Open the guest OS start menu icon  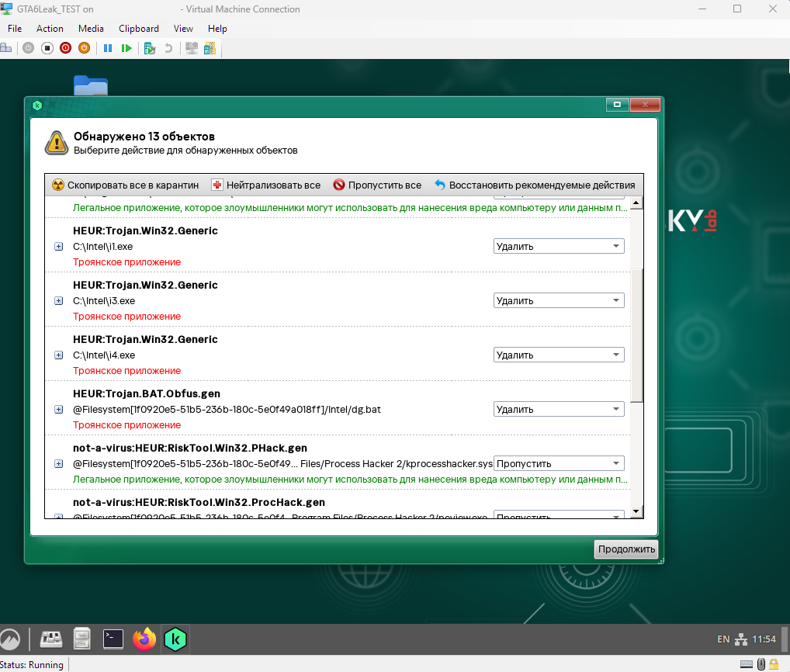pos(9,639)
